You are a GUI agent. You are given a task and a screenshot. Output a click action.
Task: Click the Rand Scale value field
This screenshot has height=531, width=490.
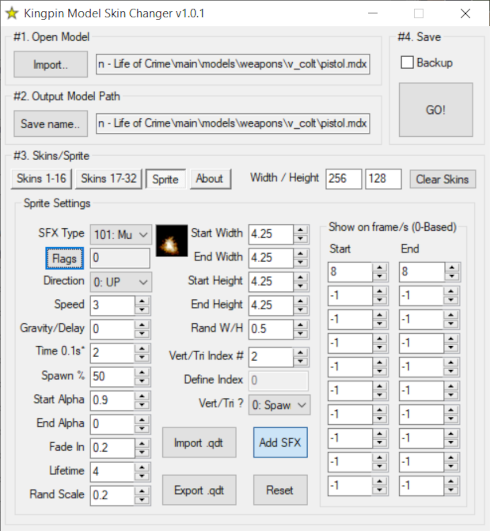(x=112, y=495)
